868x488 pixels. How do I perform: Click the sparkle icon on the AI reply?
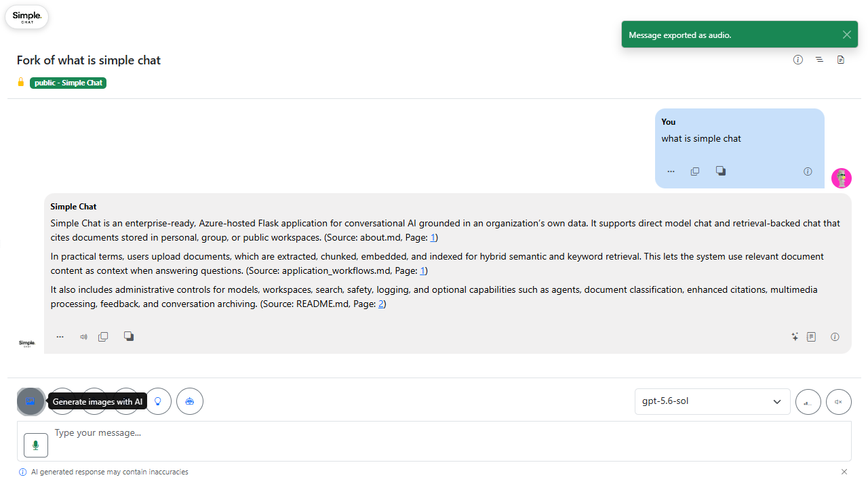tap(795, 337)
